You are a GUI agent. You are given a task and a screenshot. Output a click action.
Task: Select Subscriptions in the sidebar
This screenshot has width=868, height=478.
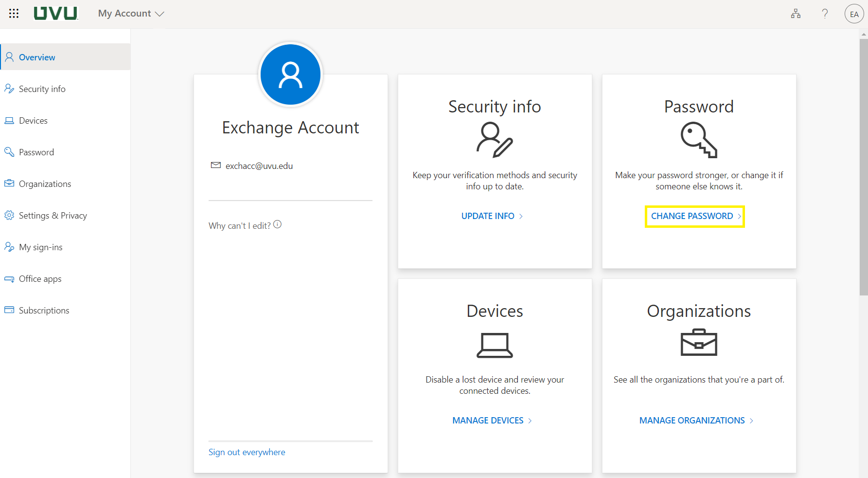[x=44, y=310]
